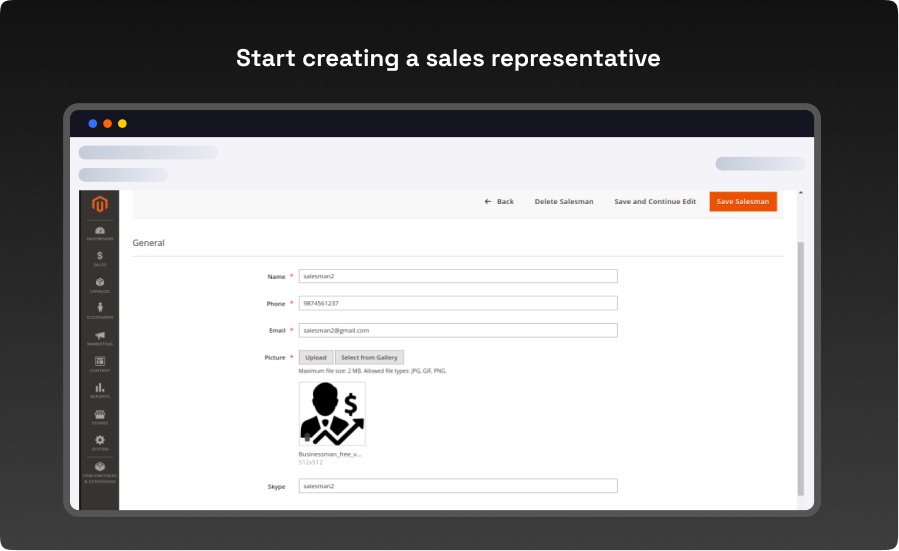
Task: Go to Dashboard in the sidebar
Action: coord(100,233)
